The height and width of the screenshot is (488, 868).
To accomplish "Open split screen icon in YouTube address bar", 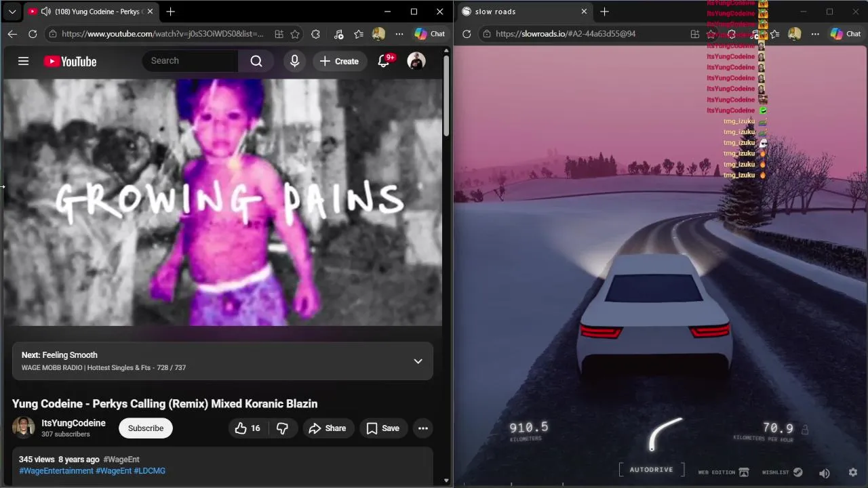I will coord(279,34).
